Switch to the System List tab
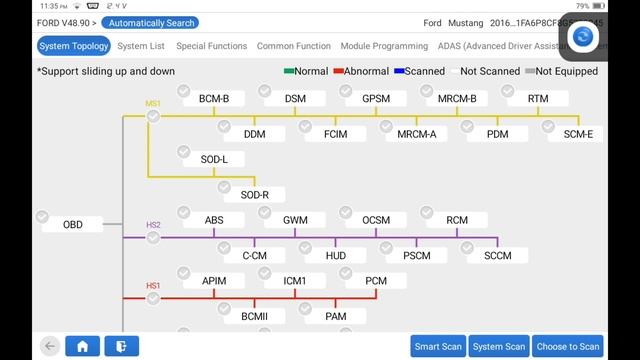 (x=141, y=46)
